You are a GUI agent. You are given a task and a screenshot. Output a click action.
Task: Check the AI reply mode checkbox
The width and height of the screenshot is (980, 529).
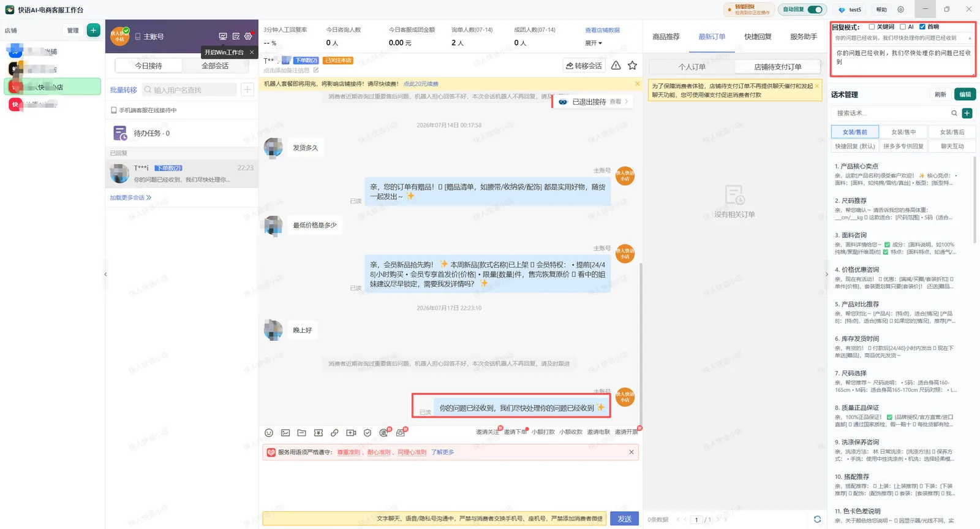pyautogui.click(x=903, y=26)
